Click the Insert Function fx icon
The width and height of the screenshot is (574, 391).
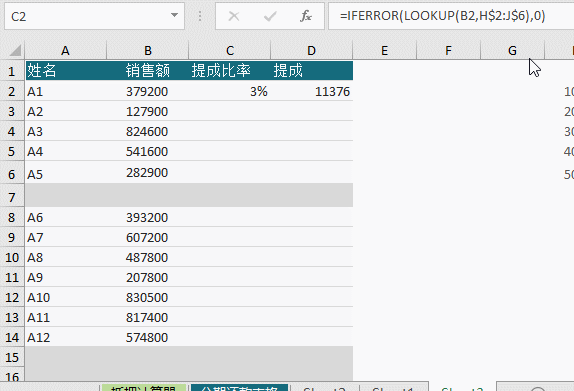[306, 16]
